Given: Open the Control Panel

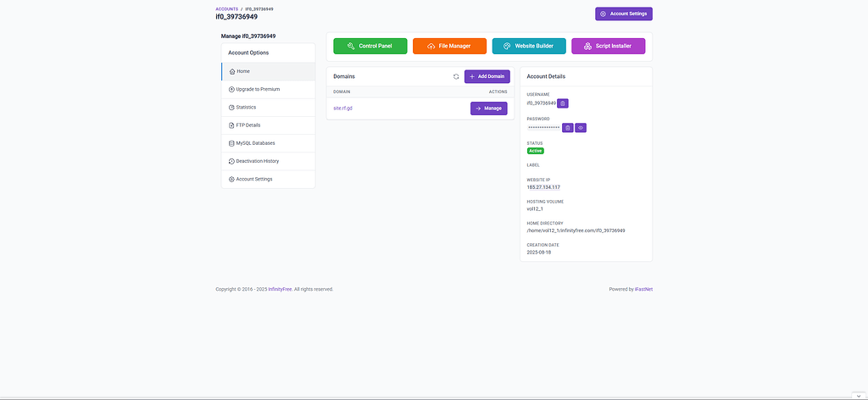Looking at the screenshot, I should (x=370, y=46).
